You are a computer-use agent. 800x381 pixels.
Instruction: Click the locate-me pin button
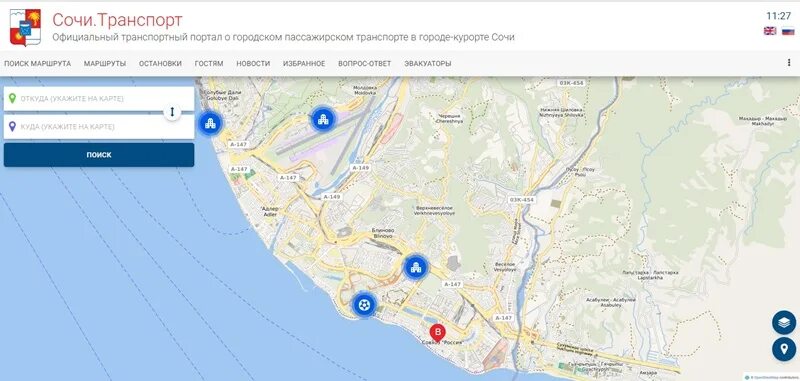tap(784, 349)
